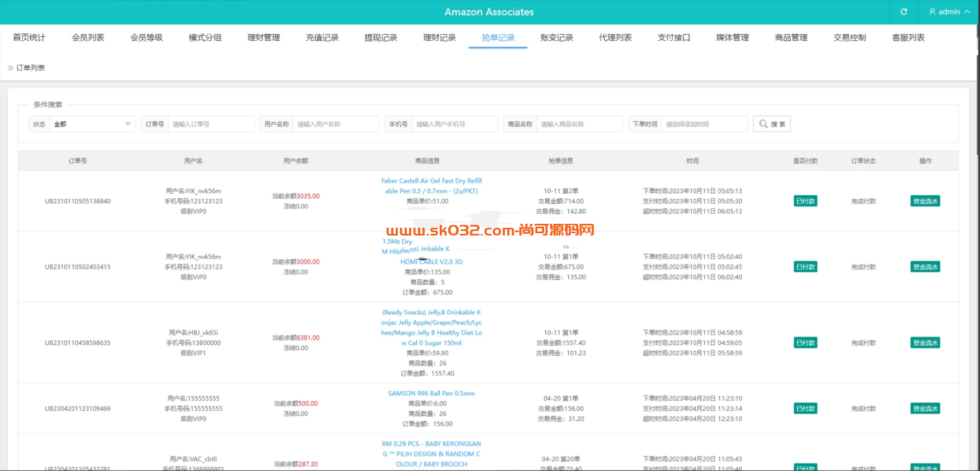
Task: Open Ready Snacks Jelly.B Drinkable product link
Action: tap(431, 328)
